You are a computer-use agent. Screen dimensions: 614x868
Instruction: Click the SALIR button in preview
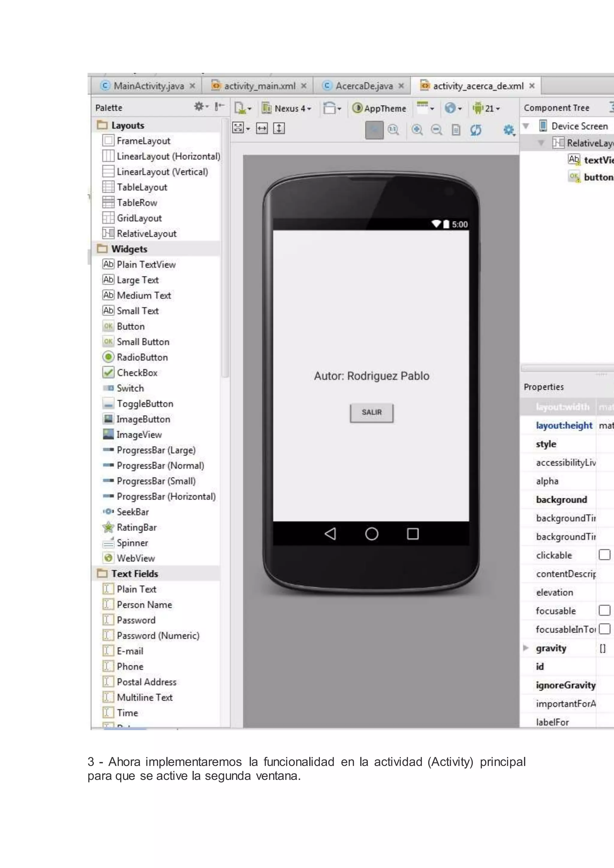point(371,412)
